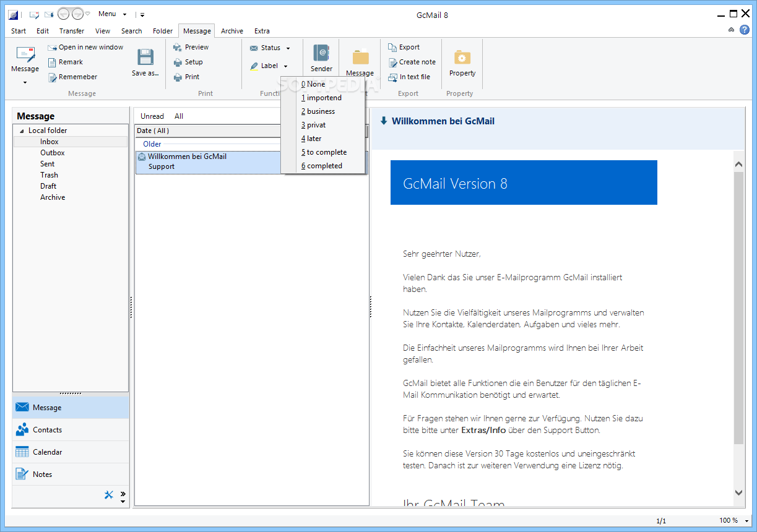Expand dropdown arrow under Message ribbon button
The height and width of the screenshot is (532, 757).
tap(25, 82)
